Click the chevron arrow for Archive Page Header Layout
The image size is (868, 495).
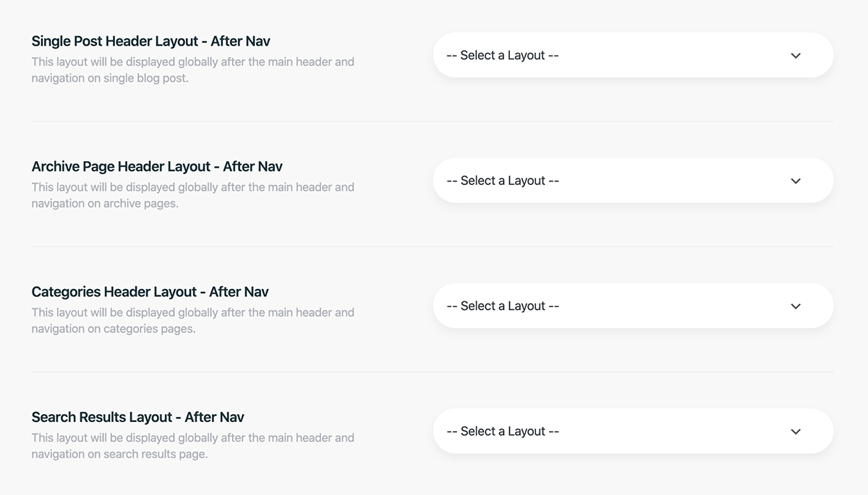(796, 181)
